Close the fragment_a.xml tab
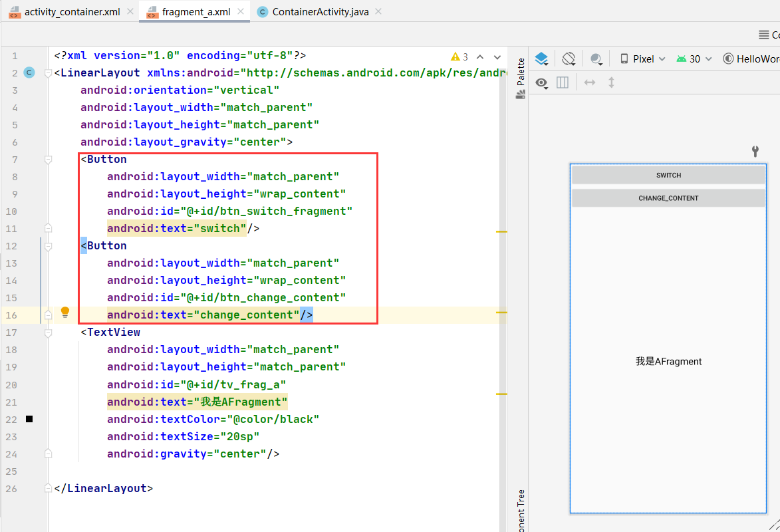 pos(241,11)
